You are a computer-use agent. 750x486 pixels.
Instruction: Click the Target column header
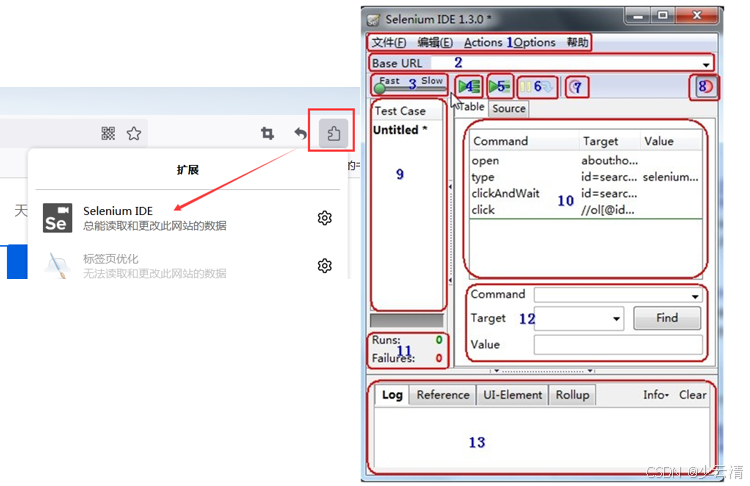(609, 141)
